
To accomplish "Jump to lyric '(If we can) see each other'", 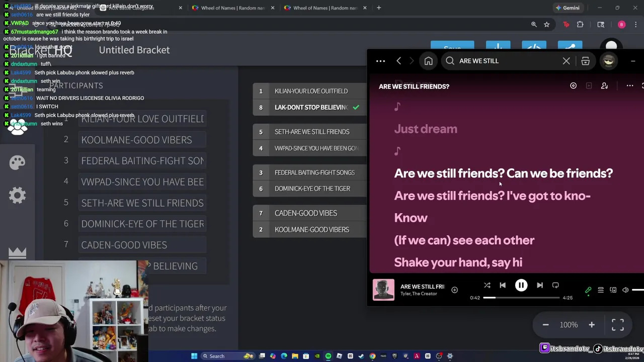I will click(x=464, y=240).
